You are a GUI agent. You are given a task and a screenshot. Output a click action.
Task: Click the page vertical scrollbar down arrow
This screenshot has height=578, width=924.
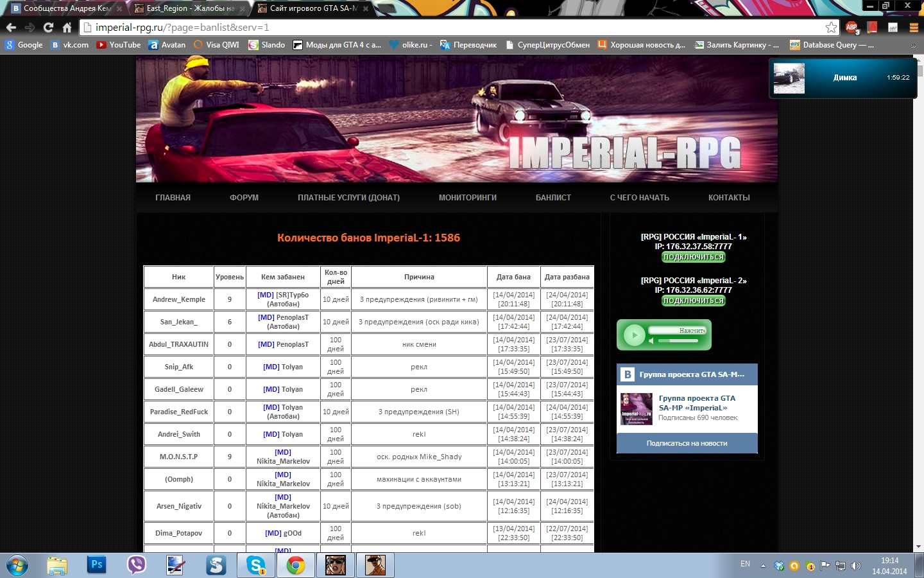tap(918, 547)
